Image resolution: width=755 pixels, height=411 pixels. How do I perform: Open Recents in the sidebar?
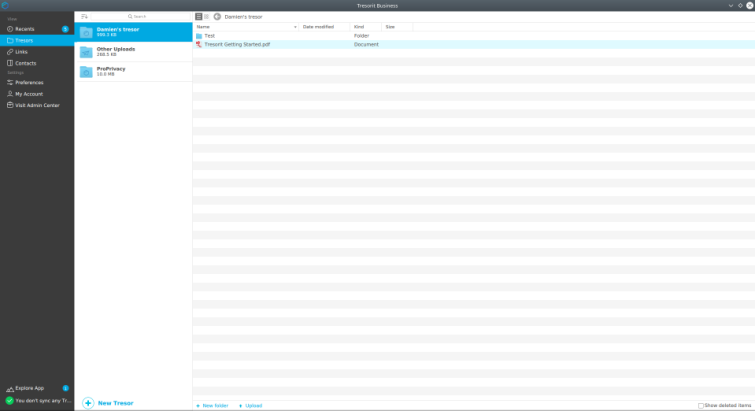[x=37, y=29]
